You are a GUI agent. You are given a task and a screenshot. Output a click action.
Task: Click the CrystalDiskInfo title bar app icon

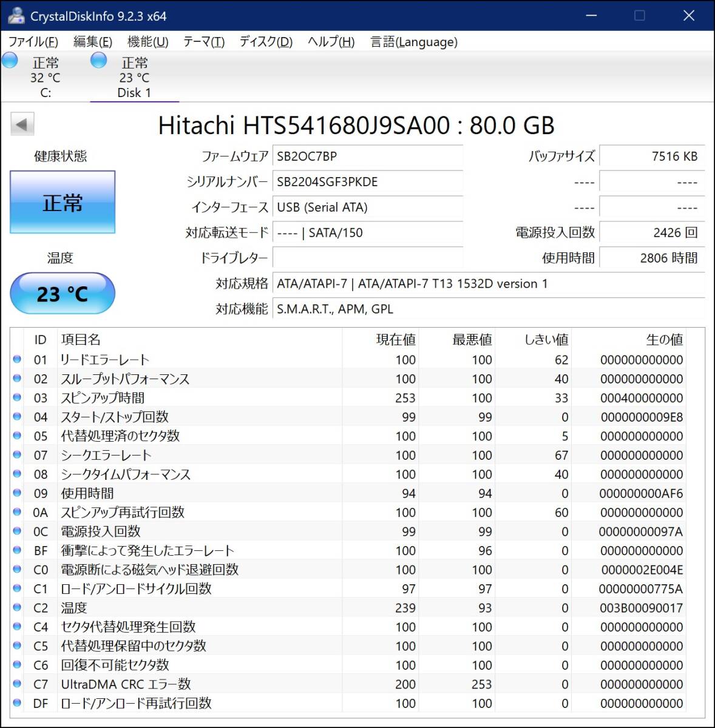tap(16, 16)
